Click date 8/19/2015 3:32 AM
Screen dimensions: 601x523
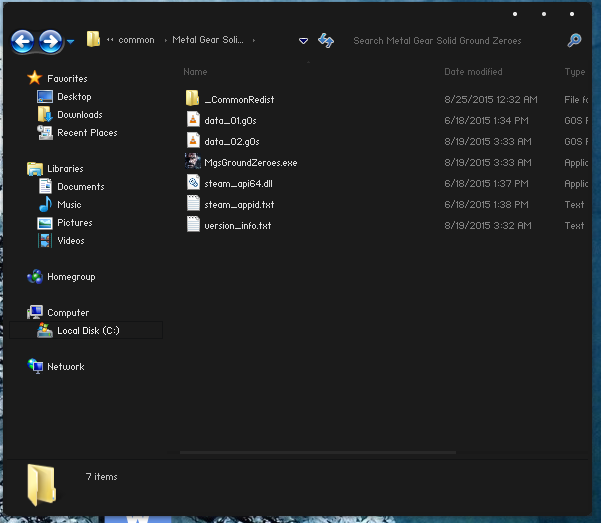(488, 226)
